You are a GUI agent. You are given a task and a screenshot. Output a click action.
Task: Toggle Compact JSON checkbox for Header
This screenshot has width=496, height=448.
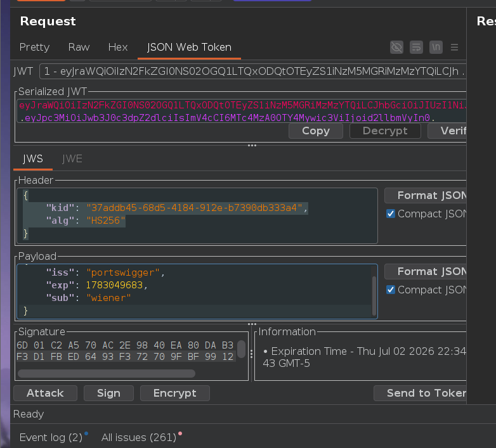click(391, 214)
